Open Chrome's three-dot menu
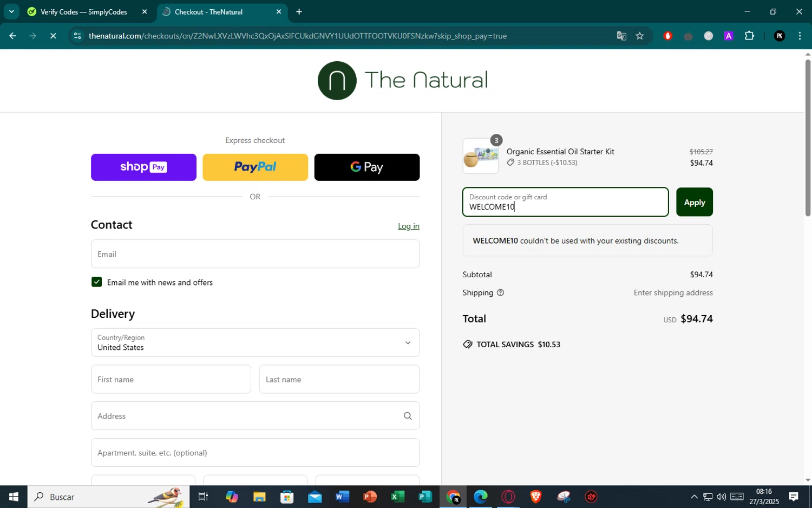812x508 pixels. tap(800, 36)
